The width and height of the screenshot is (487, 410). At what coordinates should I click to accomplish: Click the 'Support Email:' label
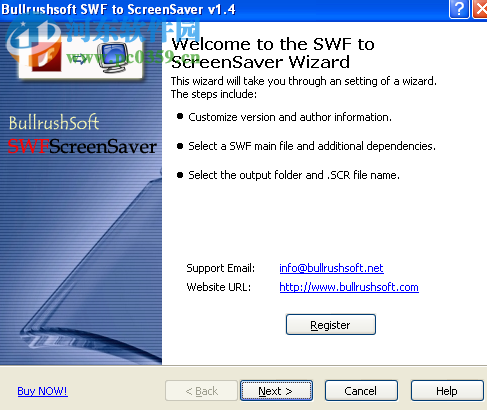[x=220, y=268]
